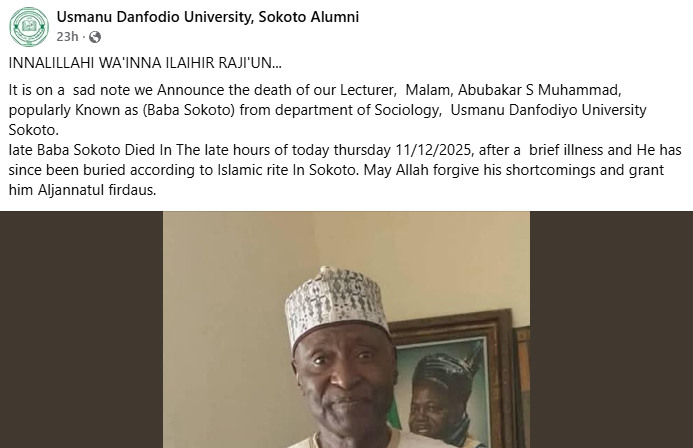This screenshot has height=448, width=693.
Task: Click the university alumni page profile picture
Action: tap(28, 26)
